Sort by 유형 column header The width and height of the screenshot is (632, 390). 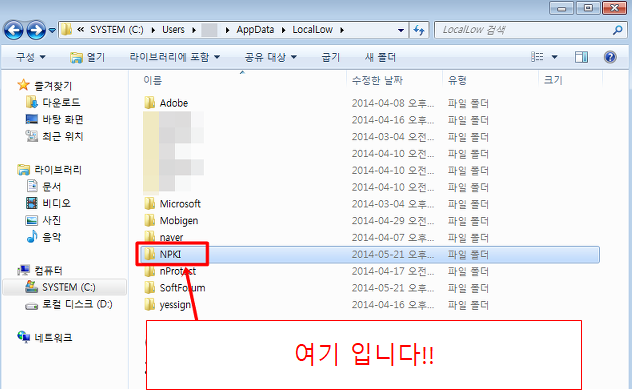457,80
